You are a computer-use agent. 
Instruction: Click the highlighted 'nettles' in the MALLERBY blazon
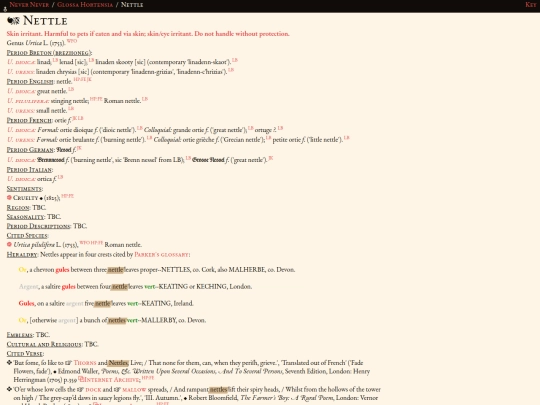(x=117, y=320)
